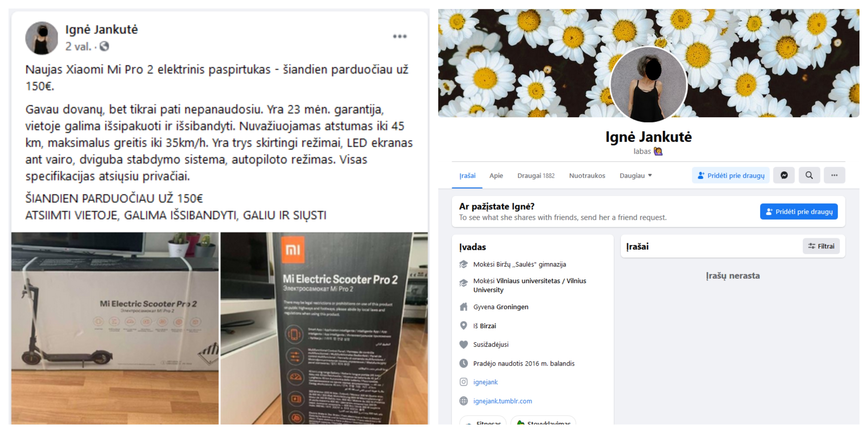Click the blue Pridėti prie draugų button
The height and width of the screenshot is (433, 868).
(x=799, y=212)
